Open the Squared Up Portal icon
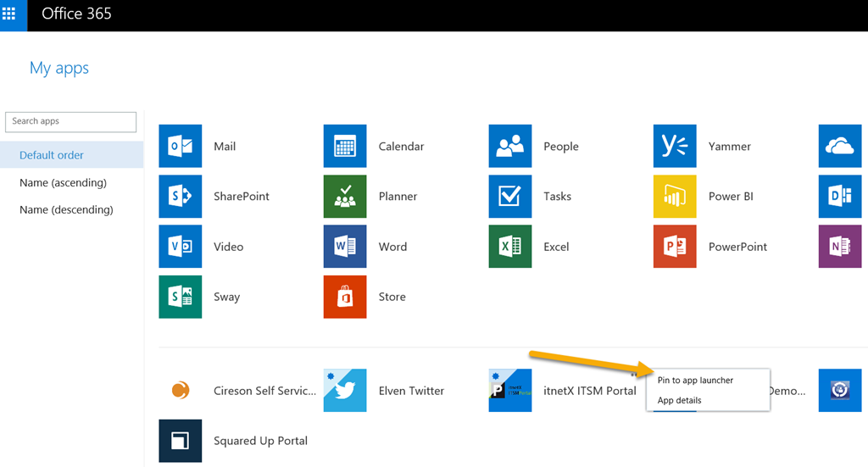868x467 pixels. (180, 441)
